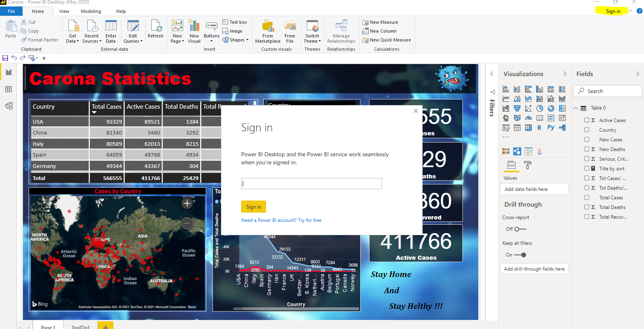Click the Need a Power BI account link
Viewport: 644px width, 329px height.
(x=281, y=220)
